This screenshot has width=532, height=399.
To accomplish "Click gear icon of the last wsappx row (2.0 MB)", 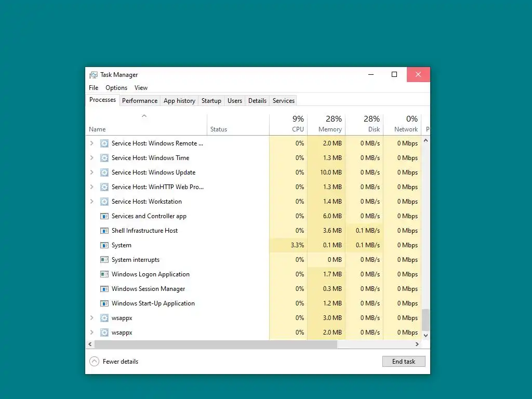I will pyautogui.click(x=104, y=332).
